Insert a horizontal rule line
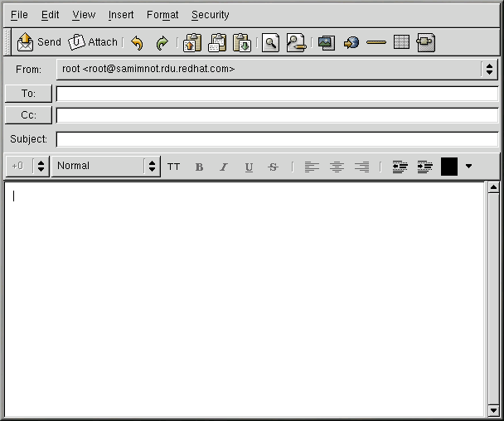 coord(376,42)
